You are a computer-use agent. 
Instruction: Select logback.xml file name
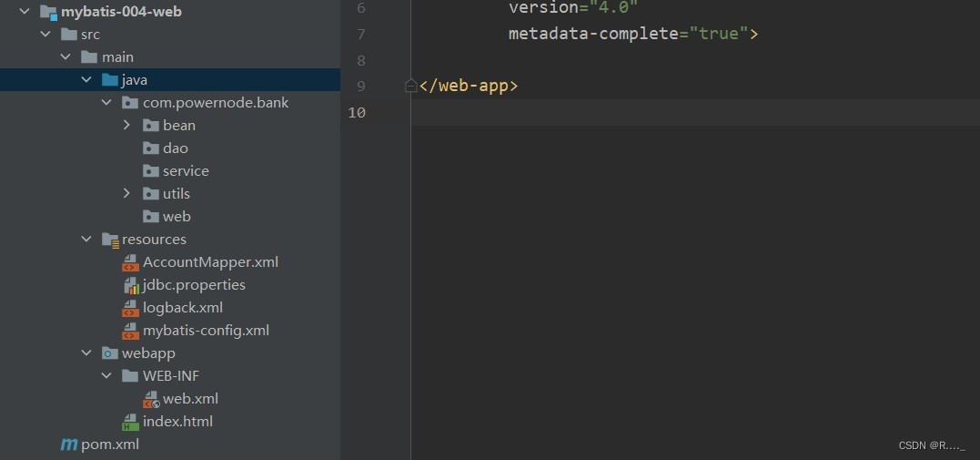point(183,308)
